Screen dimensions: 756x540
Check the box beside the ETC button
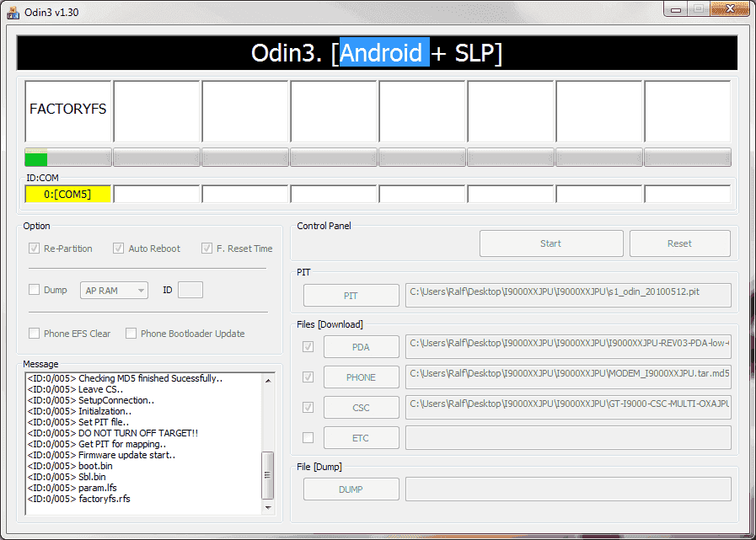click(x=308, y=438)
